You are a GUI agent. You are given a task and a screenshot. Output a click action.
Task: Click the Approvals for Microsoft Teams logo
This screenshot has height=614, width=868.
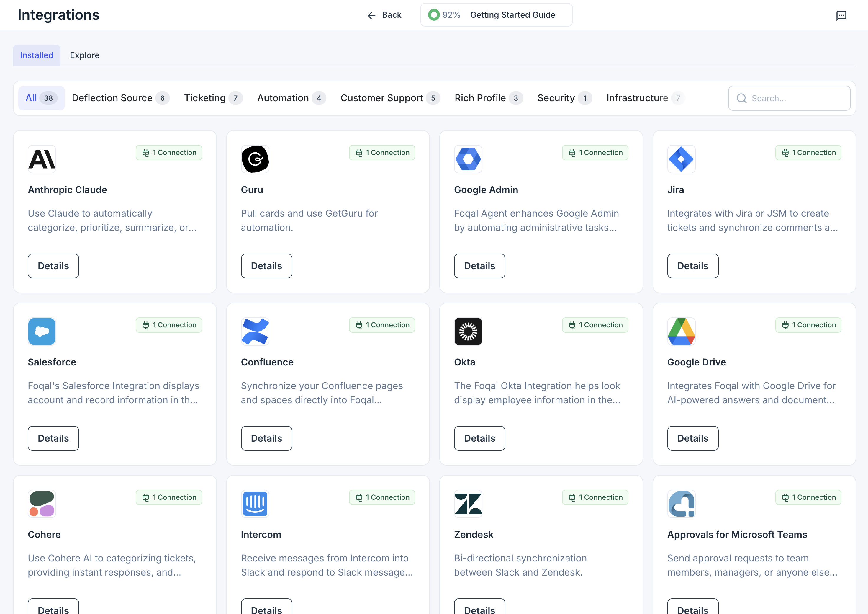click(x=681, y=504)
